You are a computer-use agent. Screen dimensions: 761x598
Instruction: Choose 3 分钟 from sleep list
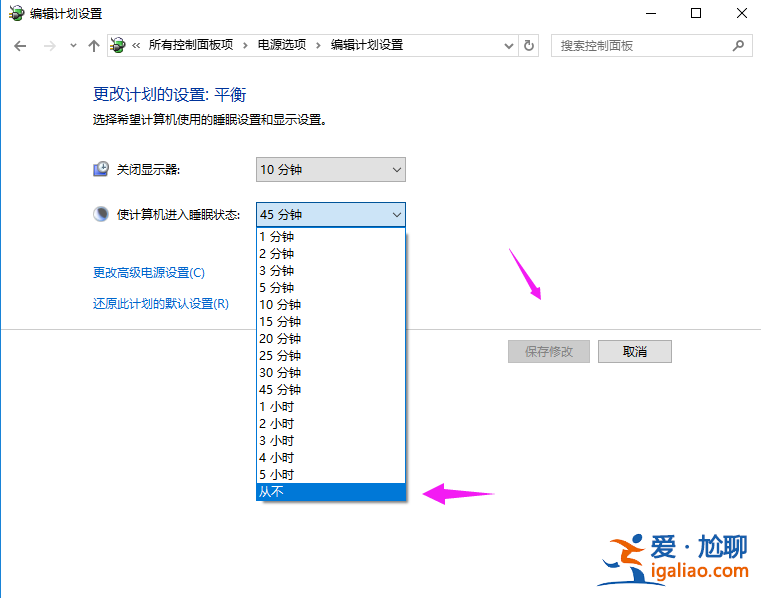(x=331, y=270)
